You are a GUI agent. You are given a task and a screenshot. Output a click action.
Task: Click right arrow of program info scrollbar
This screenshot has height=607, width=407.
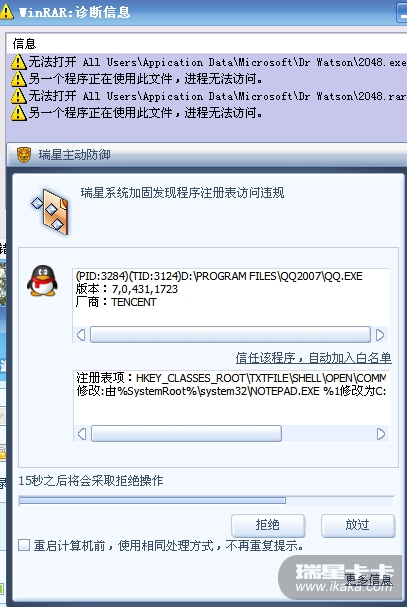(380, 335)
